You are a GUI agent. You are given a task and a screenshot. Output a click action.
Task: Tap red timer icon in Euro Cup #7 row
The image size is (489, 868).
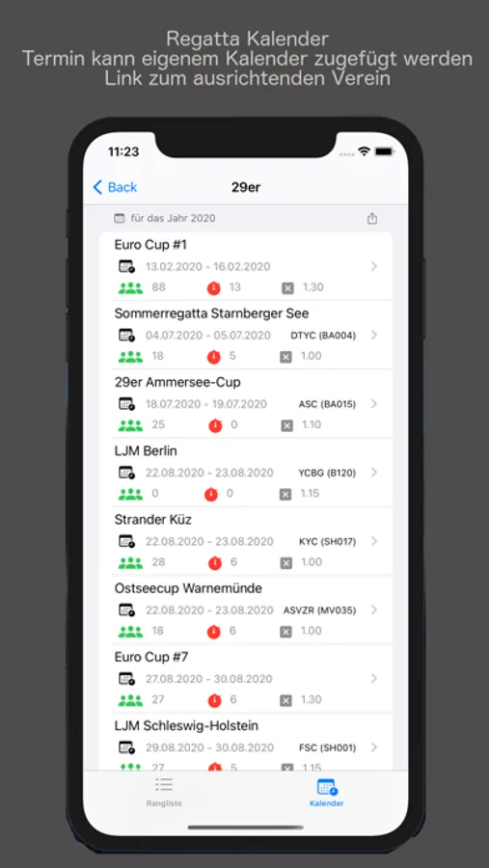(214, 700)
